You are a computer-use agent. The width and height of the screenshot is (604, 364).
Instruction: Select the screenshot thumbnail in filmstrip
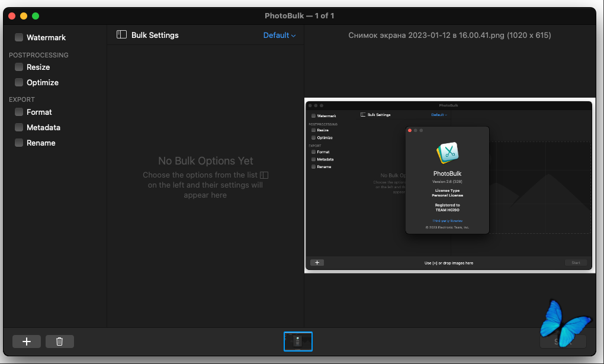click(x=298, y=342)
